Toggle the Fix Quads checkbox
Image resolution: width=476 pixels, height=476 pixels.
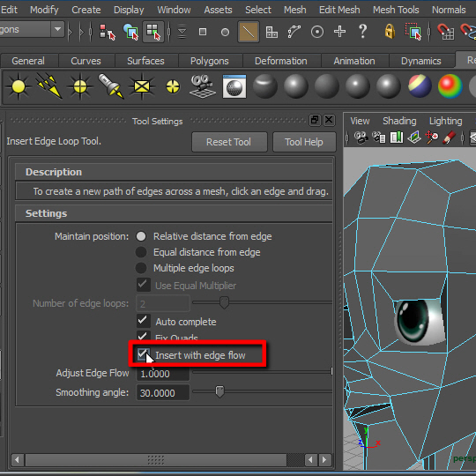(143, 336)
